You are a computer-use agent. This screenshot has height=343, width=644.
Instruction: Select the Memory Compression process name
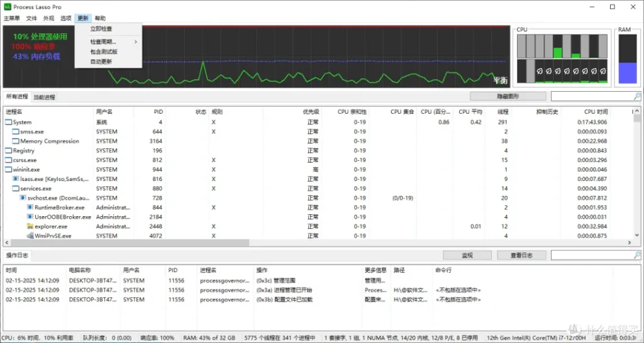click(50, 141)
